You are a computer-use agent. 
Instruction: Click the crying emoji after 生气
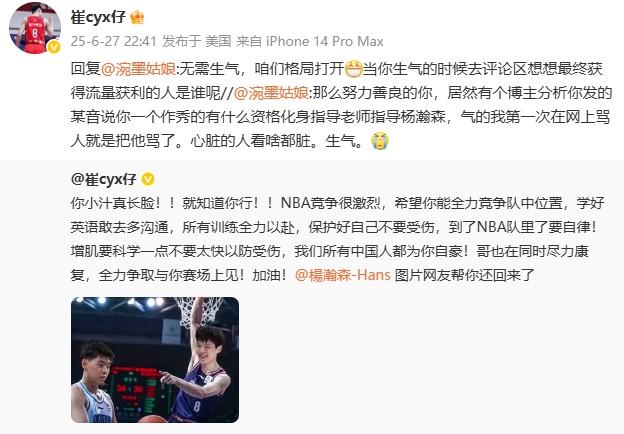click(380, 141)
